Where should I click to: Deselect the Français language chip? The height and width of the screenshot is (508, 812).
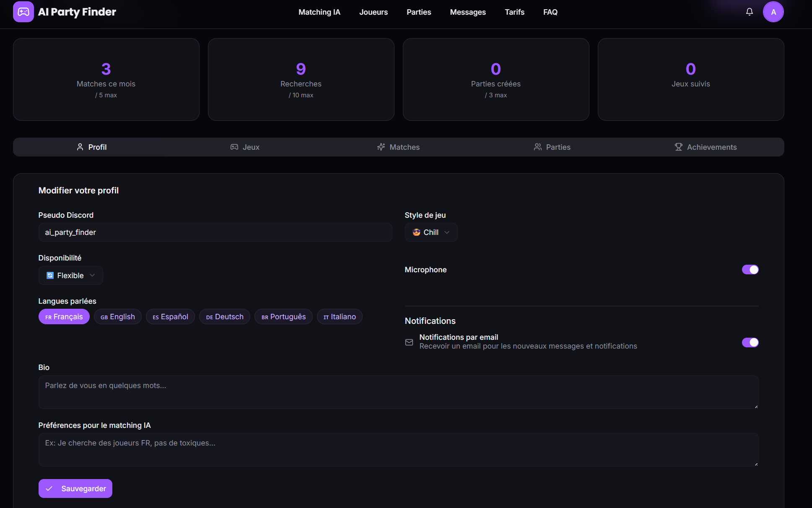coord(64,317)
